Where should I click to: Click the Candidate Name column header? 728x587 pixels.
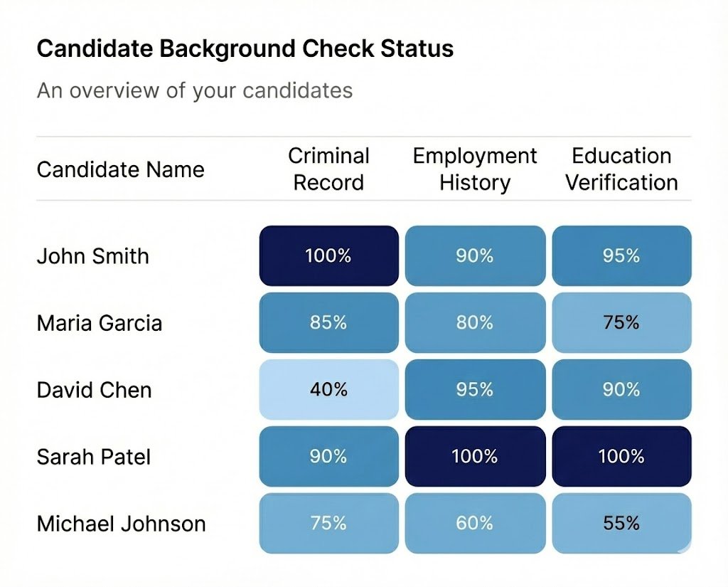coord(120,170)
